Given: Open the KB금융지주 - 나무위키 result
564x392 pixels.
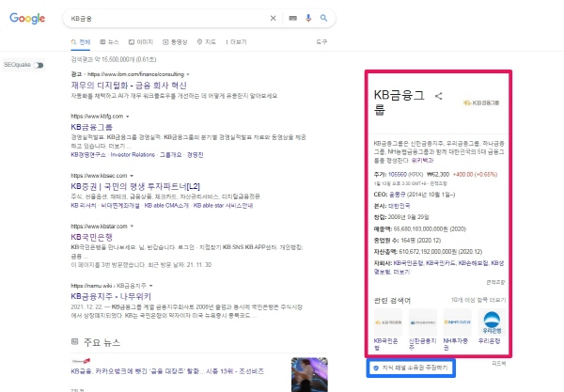Looking at the screenshot, I should click(x=111, y=296).
